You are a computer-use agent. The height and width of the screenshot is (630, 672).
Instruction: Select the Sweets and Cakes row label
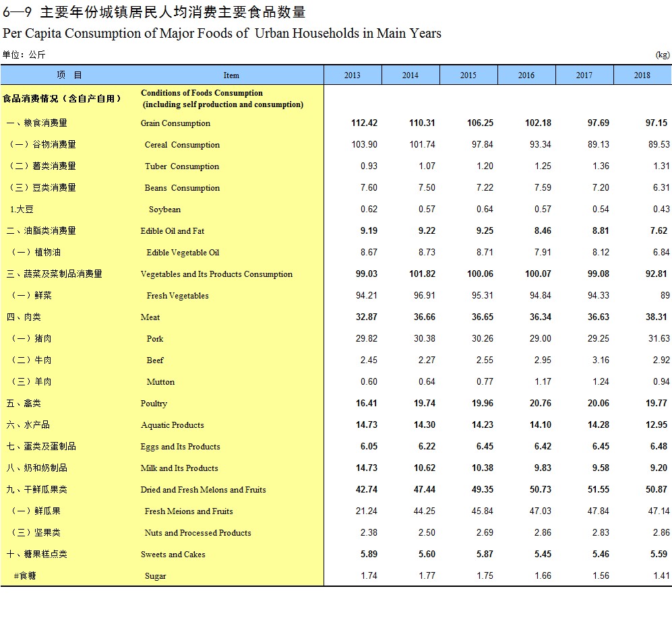click(173, 555)
